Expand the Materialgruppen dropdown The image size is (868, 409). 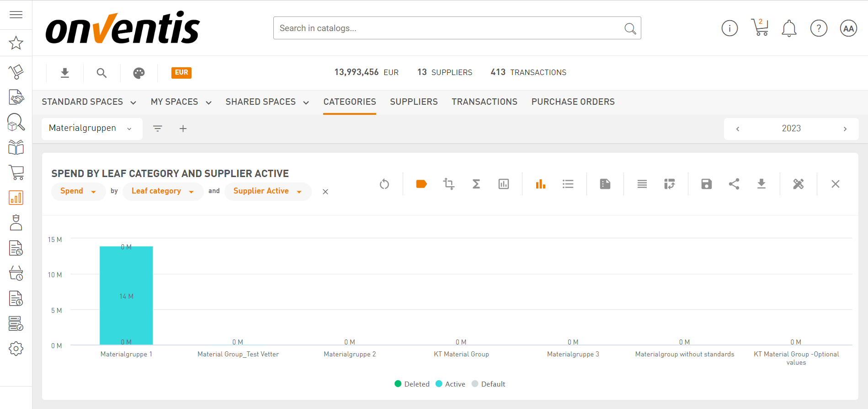click(x=91, y=129)
